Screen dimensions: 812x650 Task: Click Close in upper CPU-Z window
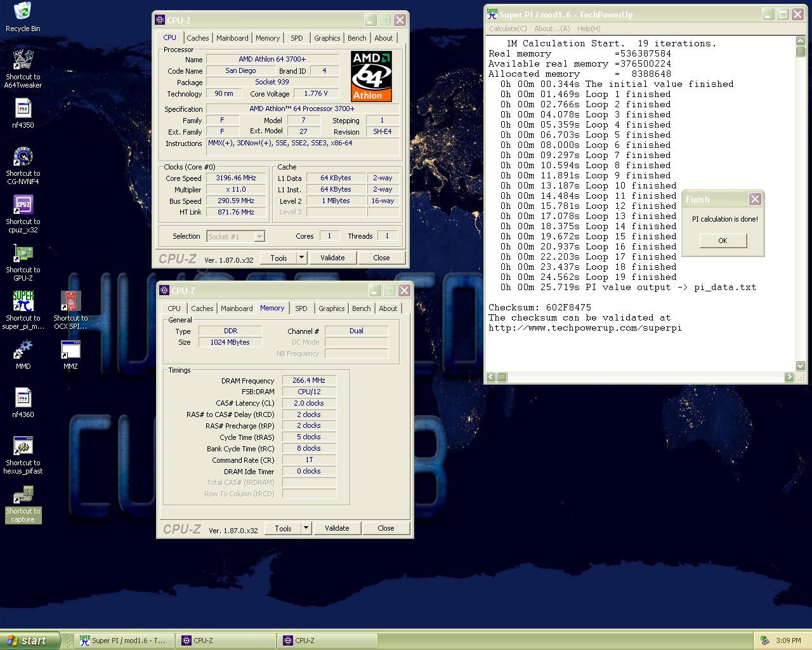point(381,258)
